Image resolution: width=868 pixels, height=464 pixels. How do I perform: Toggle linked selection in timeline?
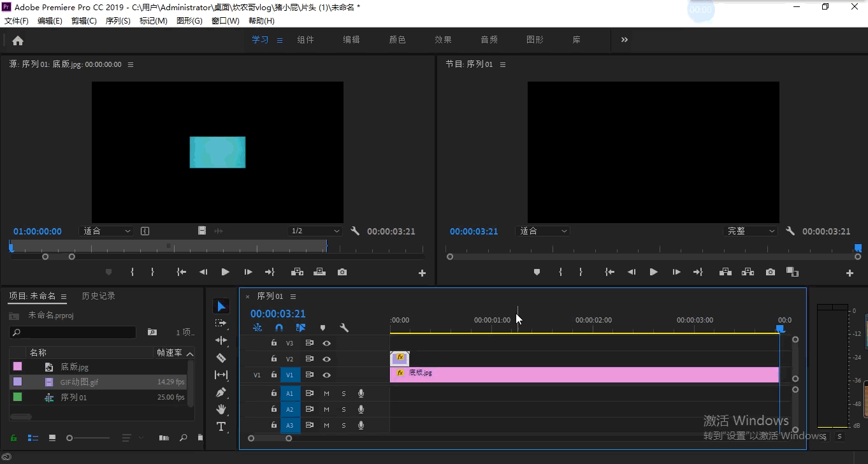click(301, 328)
